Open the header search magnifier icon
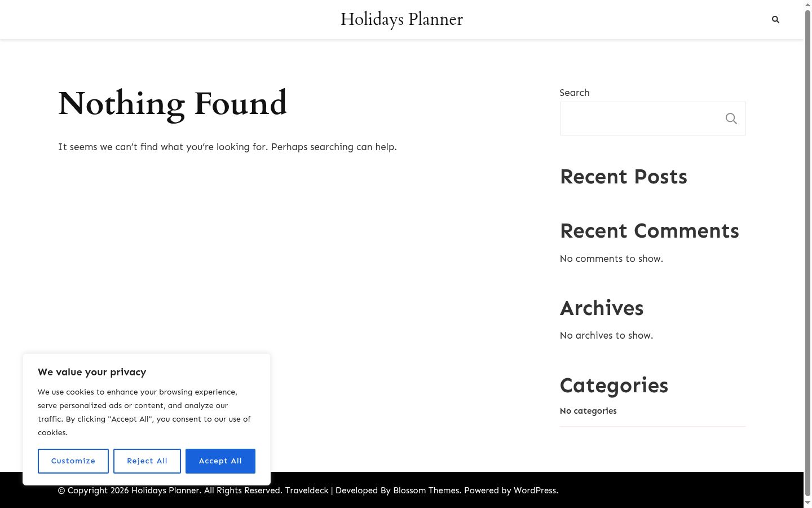 coord(775,20)
